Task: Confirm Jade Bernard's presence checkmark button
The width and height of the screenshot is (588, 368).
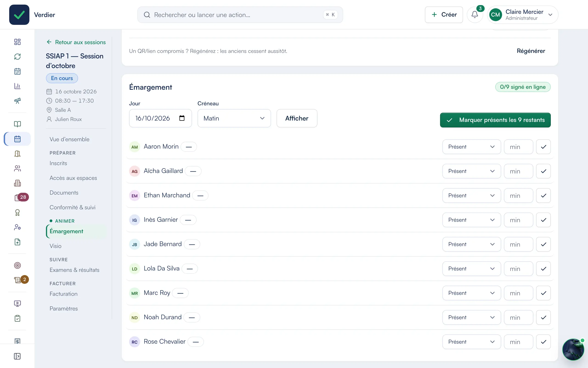Action: pos(543,244)
